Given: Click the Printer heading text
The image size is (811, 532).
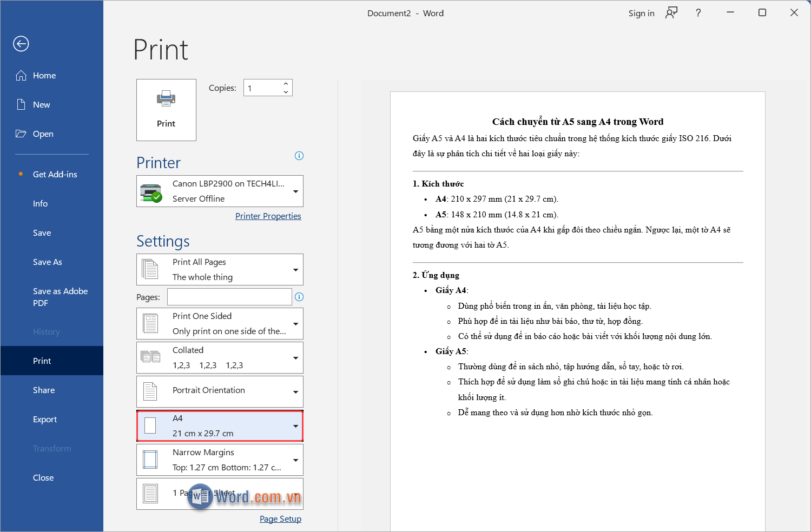Looking at the screenshot, I should [159, 163].
